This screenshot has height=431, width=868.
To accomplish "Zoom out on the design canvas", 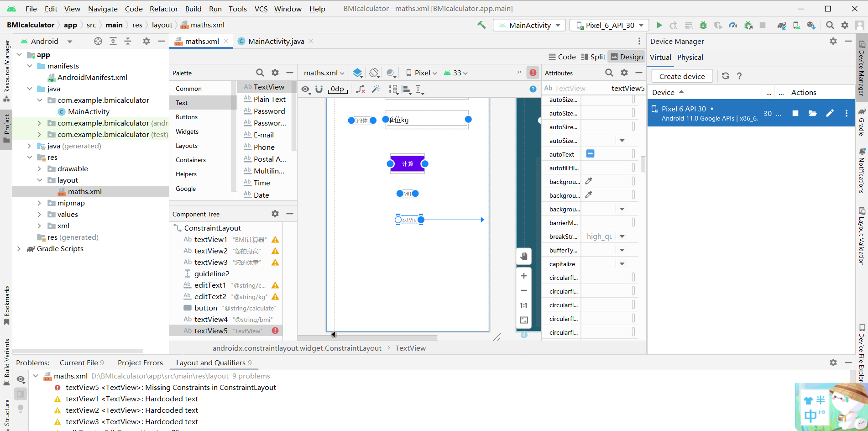I will click(524, 290).
